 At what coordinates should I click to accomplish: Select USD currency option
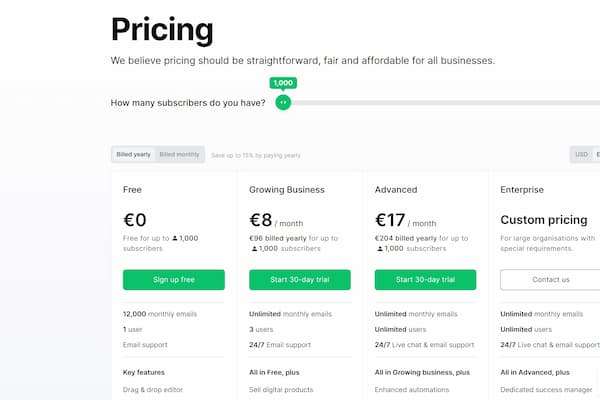pyautogui.click(x=581, y=154)
